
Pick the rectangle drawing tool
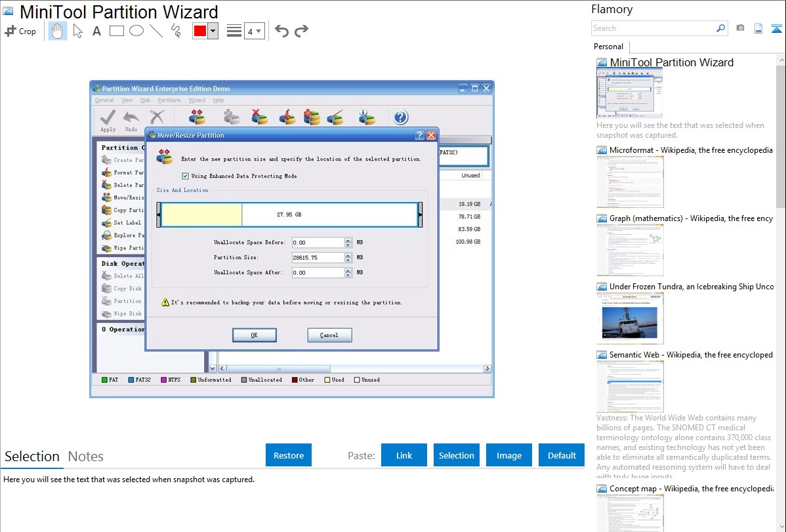tap(116, 31)
